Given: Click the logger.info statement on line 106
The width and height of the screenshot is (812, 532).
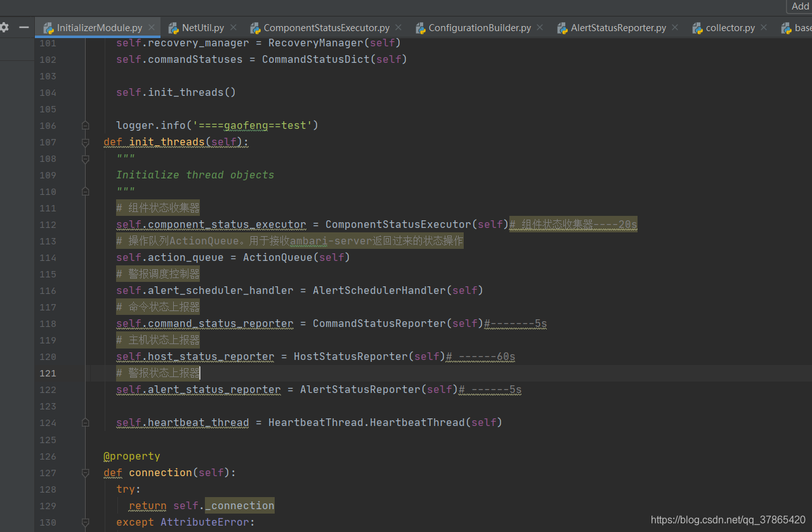Looking at the screenshot, I should point(217,126).
